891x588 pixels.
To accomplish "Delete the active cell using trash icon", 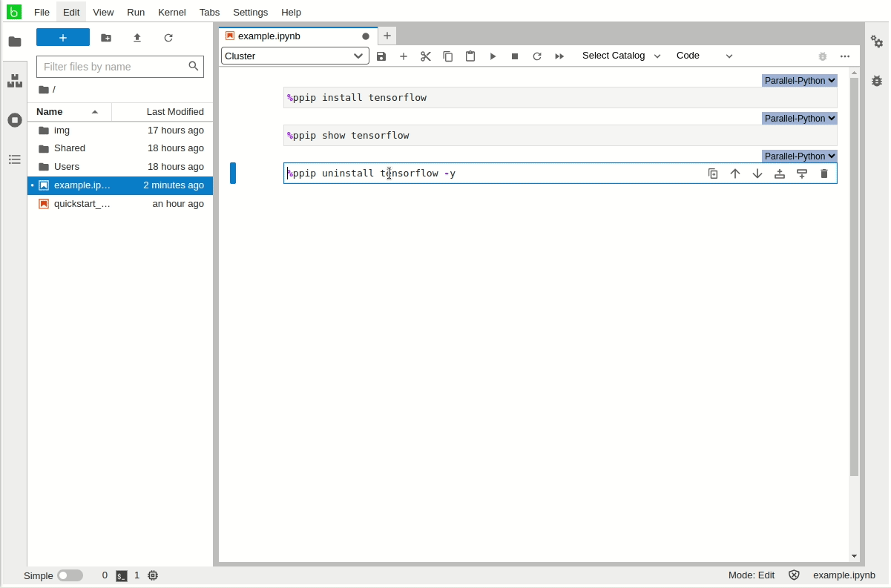I will (823, 174).
